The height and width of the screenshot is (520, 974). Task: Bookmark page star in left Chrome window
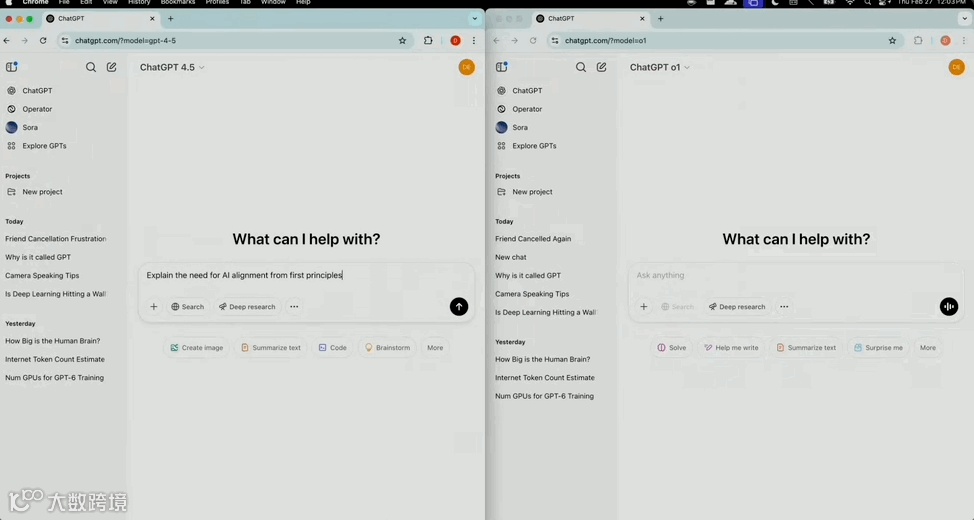(x=403, y=40)
